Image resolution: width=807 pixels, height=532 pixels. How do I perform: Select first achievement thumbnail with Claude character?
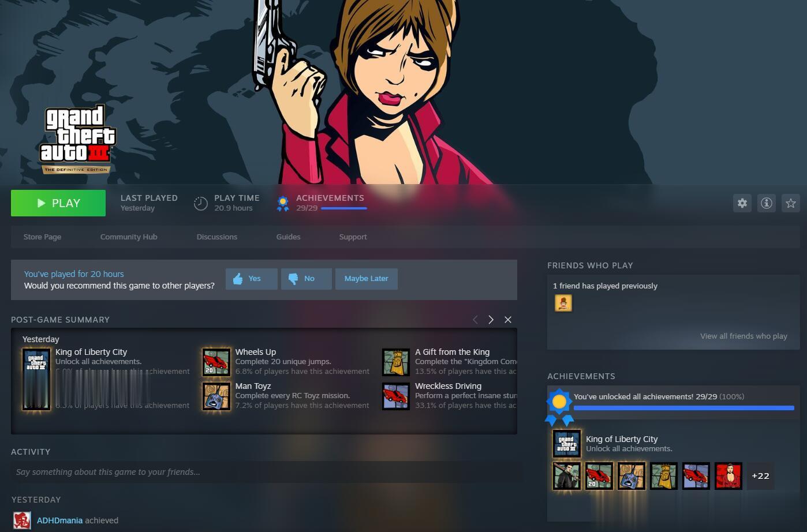[567, 476]
